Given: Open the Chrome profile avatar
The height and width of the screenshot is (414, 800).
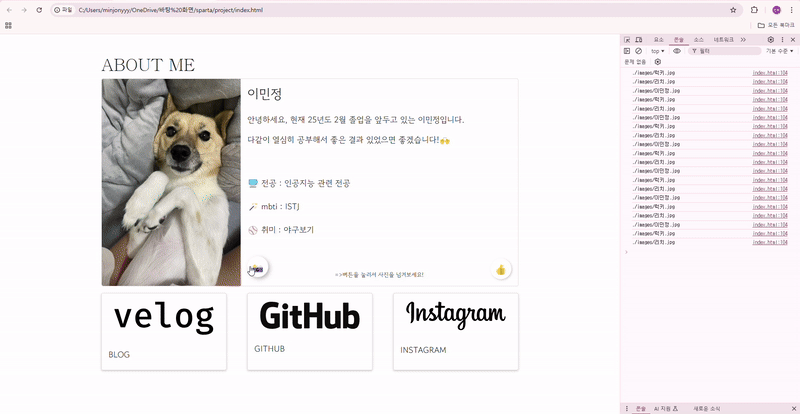Looking at the screenshot, I should (x=776, y=10).
